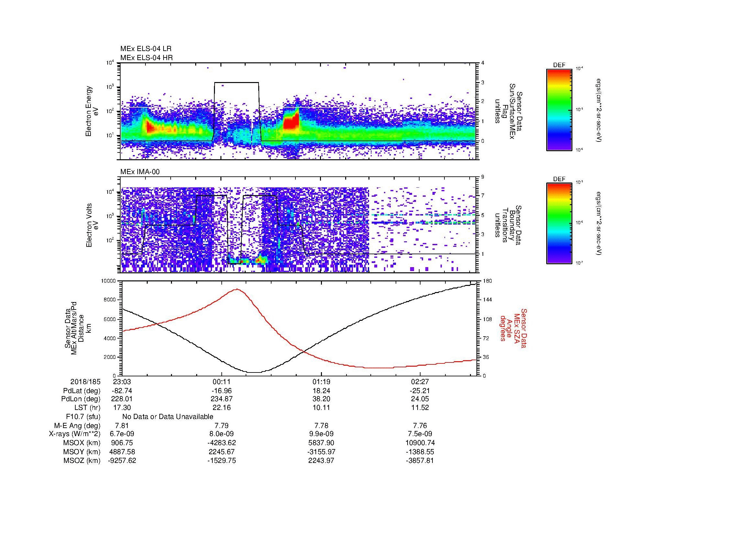Click the MSOX (km) row label
The image size is (756, 534).
(82, 443)
